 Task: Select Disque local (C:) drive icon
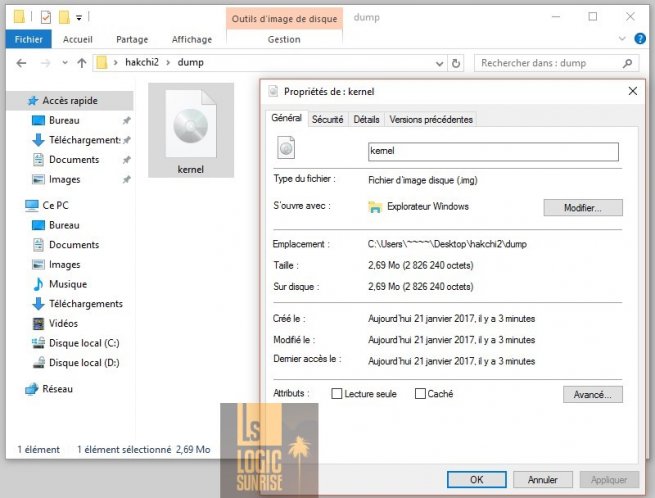click(x=36, y=343)
